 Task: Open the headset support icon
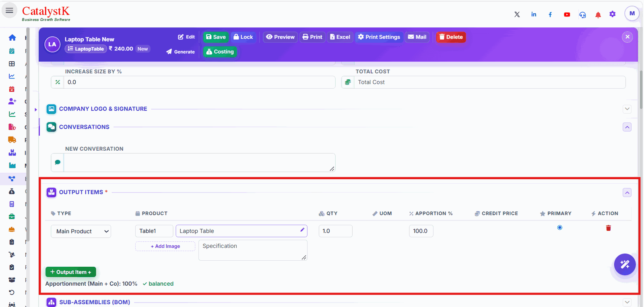pos(582,15)
